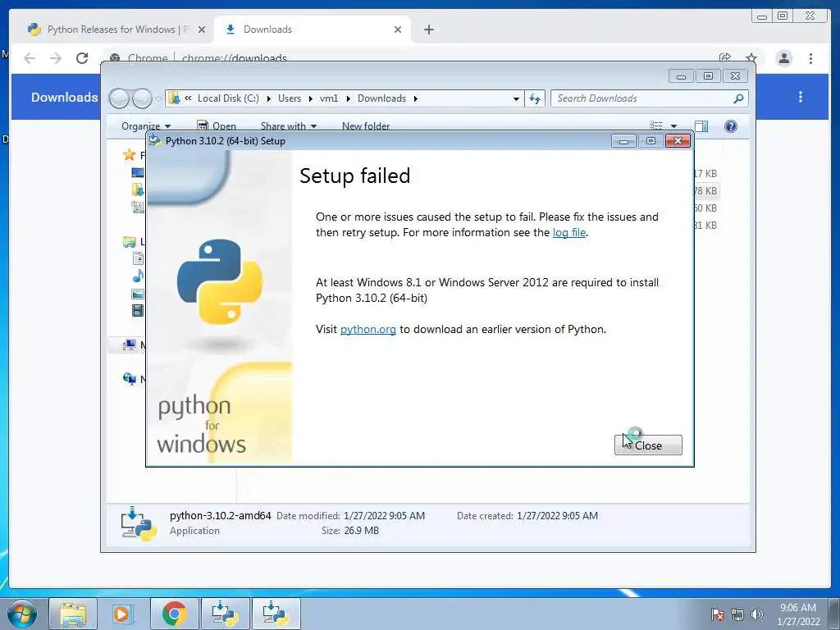Open Downloads page more actions menu
This screenshot has height=630, width=840.
801,97
